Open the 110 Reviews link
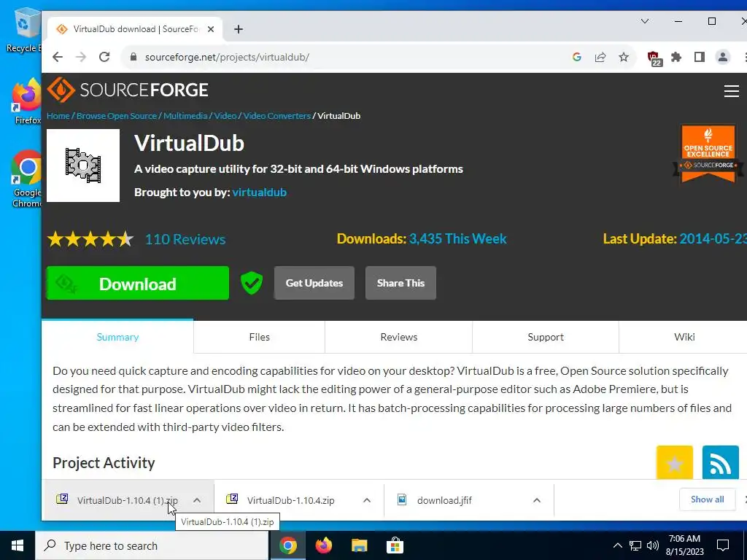 (x=185, y=239)
